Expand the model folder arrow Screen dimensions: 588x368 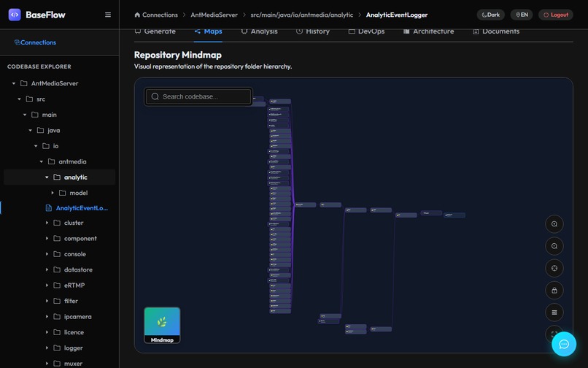point(53,193)
